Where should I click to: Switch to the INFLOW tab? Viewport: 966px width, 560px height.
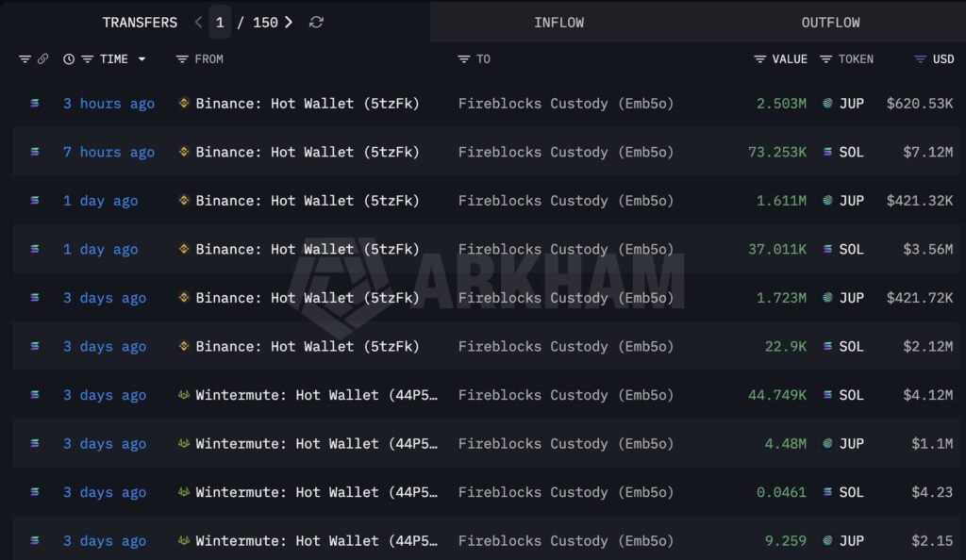(x=558, y=22)
